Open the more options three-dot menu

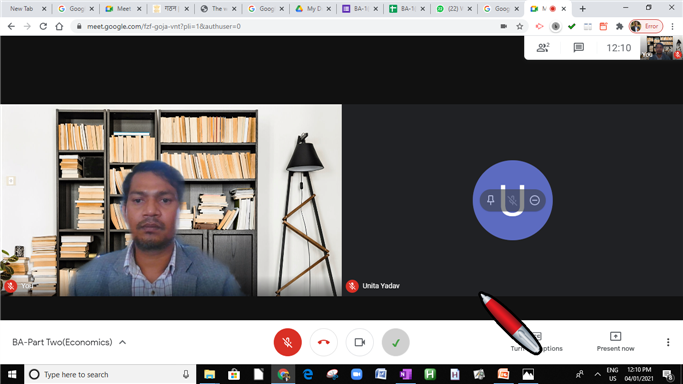click(668, 342)
